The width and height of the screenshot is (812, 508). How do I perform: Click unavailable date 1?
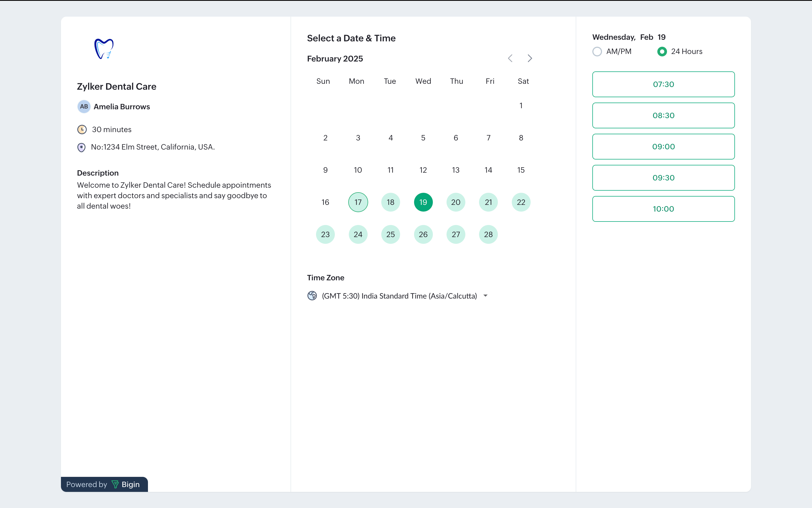coord(521,106)
